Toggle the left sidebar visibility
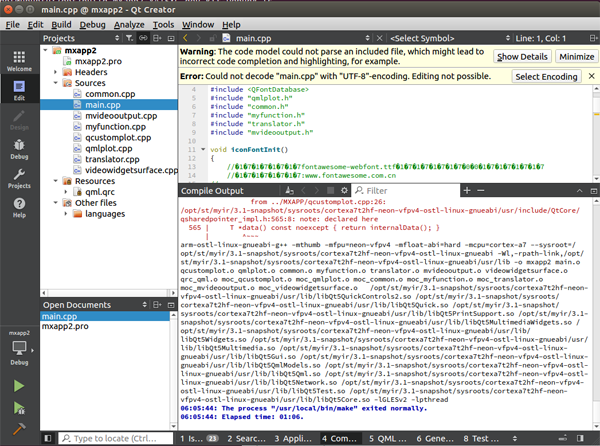The image size is (600, 446). [x=47, y=438]
